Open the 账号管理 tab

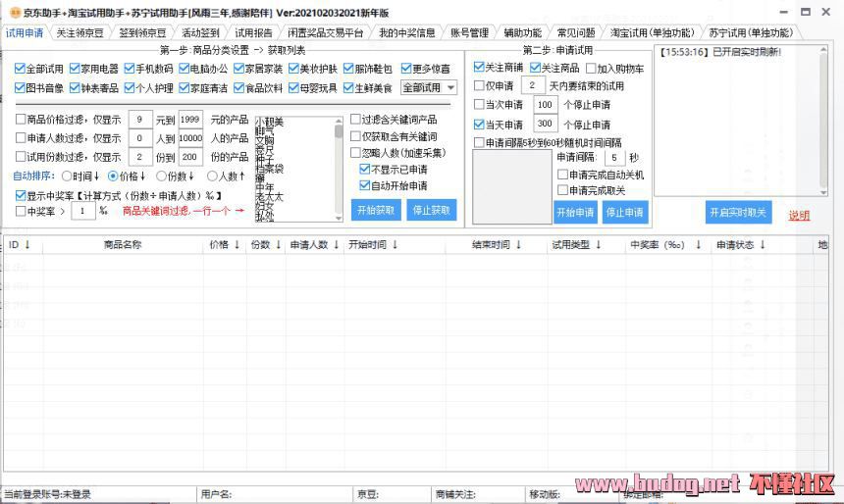pos(468,33)
